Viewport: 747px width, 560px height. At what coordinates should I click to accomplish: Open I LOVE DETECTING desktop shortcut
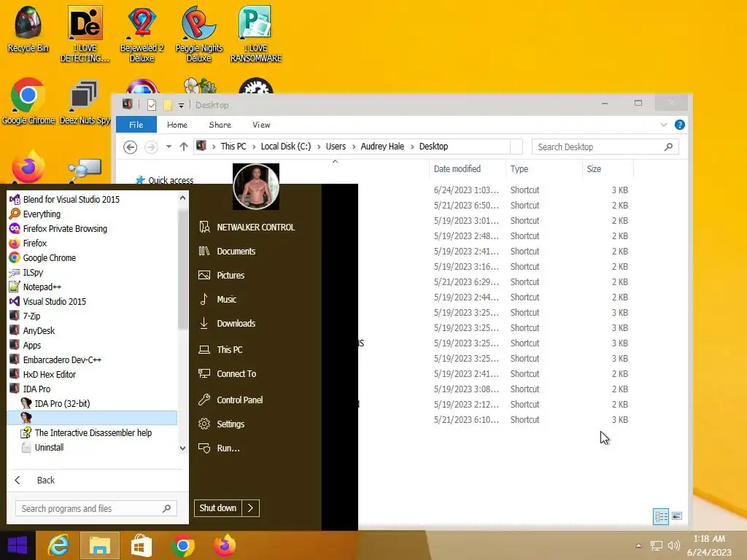[x=85, y=34]
